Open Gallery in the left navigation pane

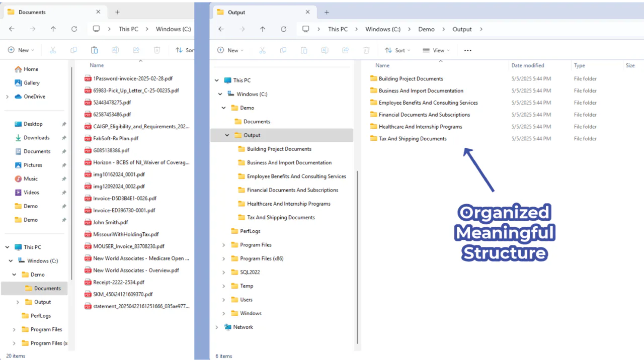[31, 83]
